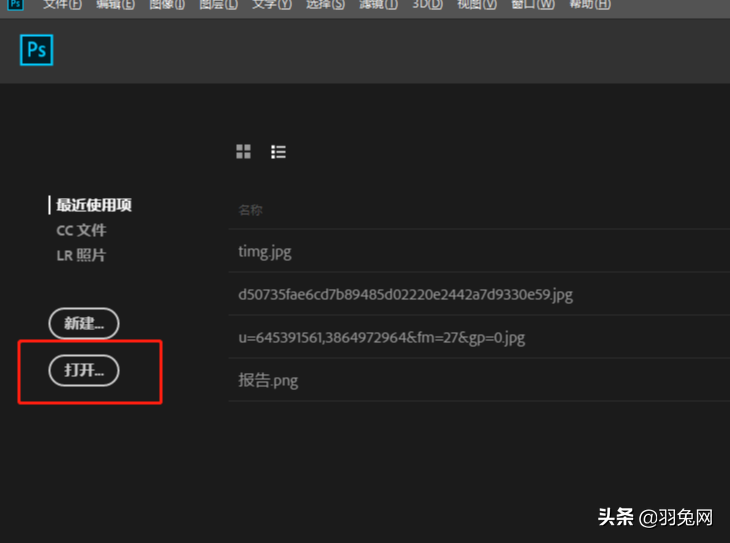Open recent file timg.jpg
This screenshot has width=730, height=543.
pyautogui.click(x=480, y=251)
